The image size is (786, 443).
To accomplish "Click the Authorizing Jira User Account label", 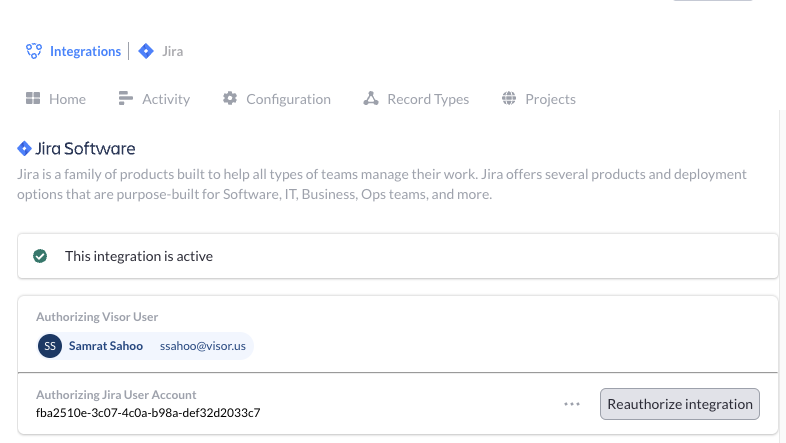I will coord(116,395).
